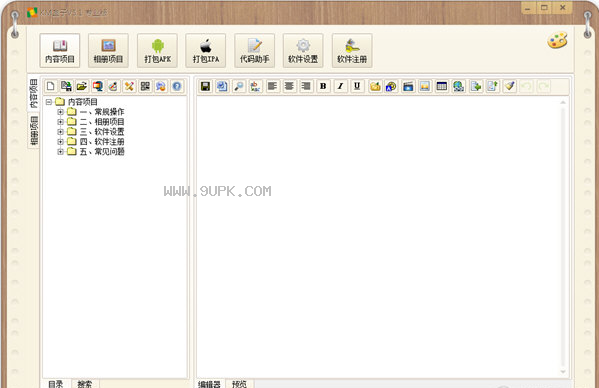This screenshot has height=388, width=599.
Task: Insert an image with the picture icon
Action: pyautogui.click(x=425, y=86)
